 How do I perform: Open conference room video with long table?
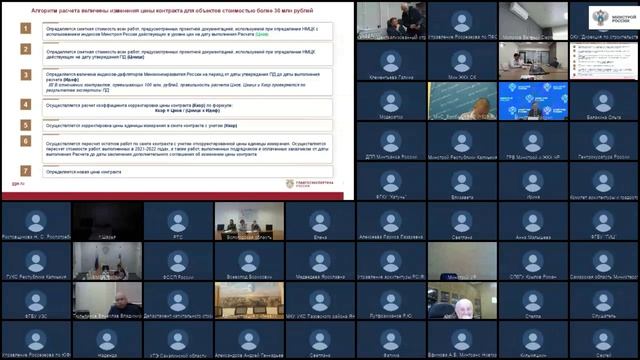[533, 61]
